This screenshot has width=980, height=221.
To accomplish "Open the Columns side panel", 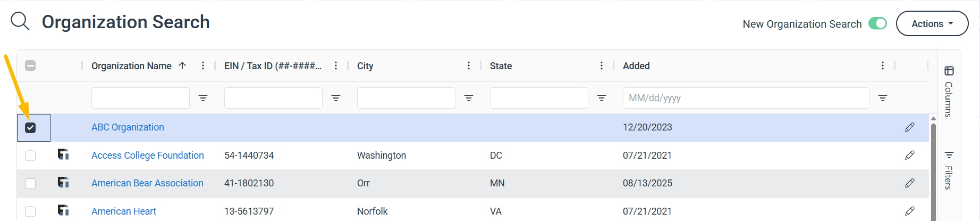I will click(949, 91).
